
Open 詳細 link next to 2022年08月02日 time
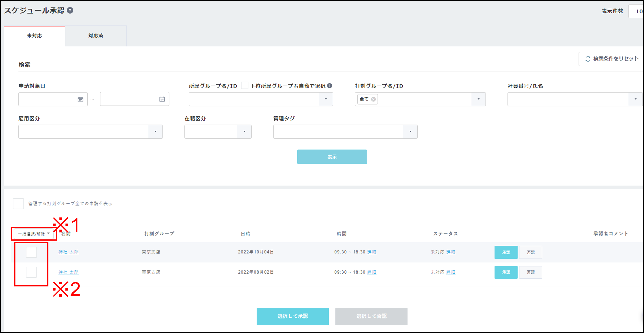[x=371, y=272]
